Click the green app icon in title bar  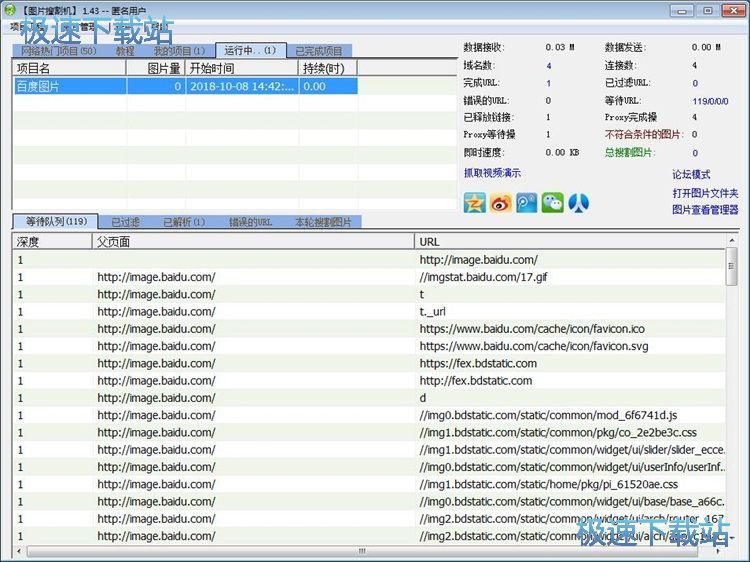coord(9,10)
